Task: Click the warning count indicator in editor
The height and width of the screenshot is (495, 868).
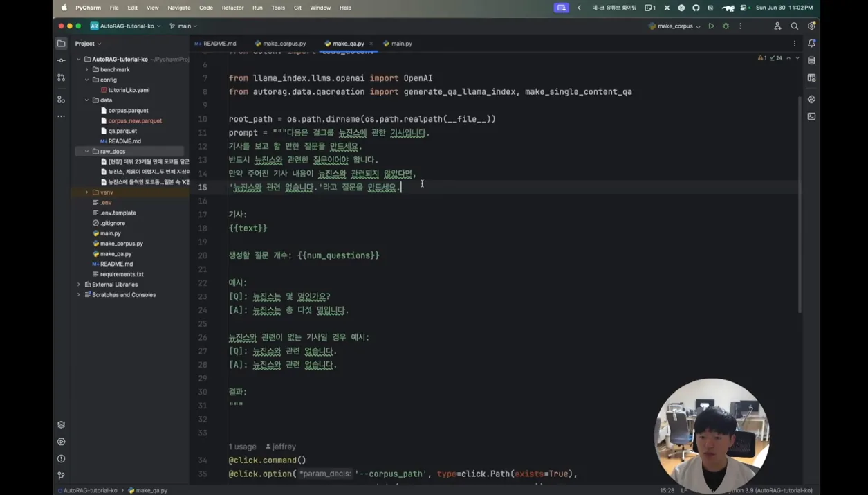Action: [762, 58]
